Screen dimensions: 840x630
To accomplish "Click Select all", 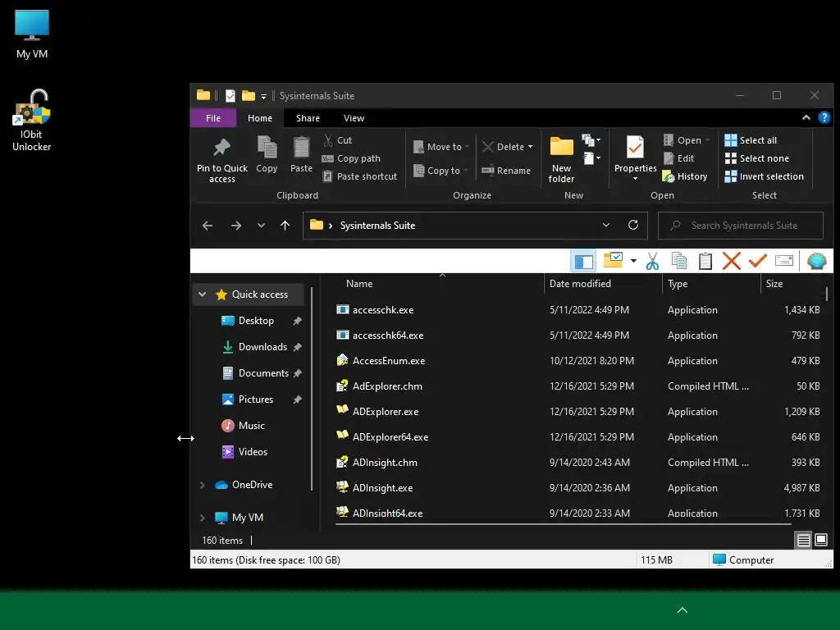I will [x=751, y=140].
